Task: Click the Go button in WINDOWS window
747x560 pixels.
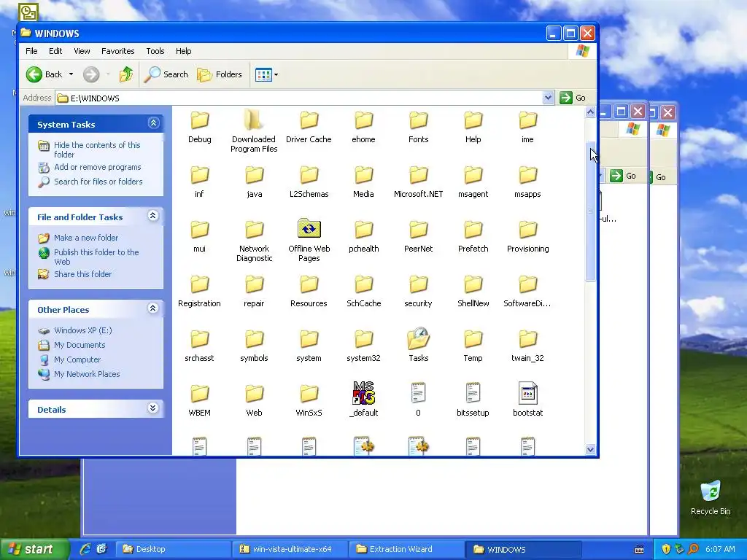Action: pyautogui.click(x=573, y=98)
